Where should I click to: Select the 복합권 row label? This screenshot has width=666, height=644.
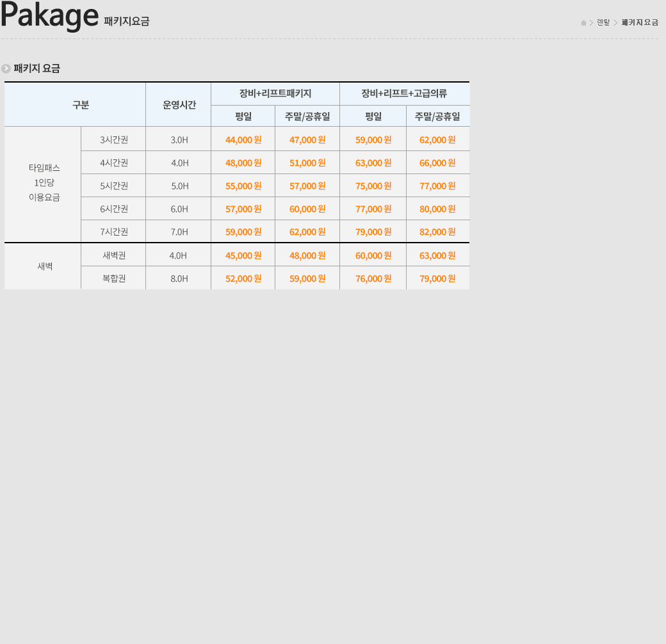[113, 278]
